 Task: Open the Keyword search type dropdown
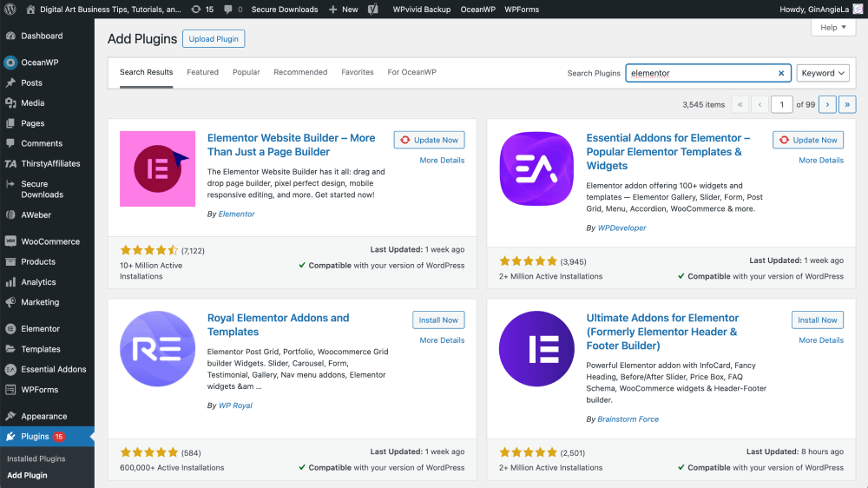click(x=823, y=73)
